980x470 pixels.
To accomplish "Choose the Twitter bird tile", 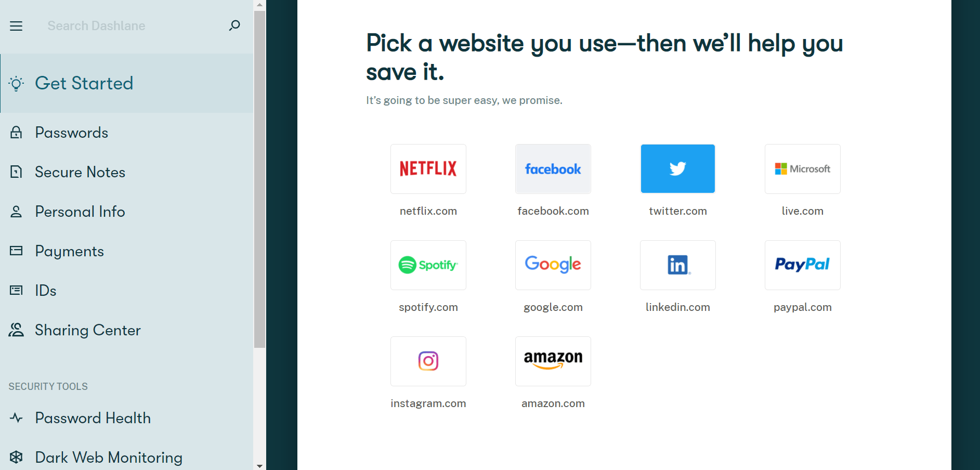I will click(677, 169).
